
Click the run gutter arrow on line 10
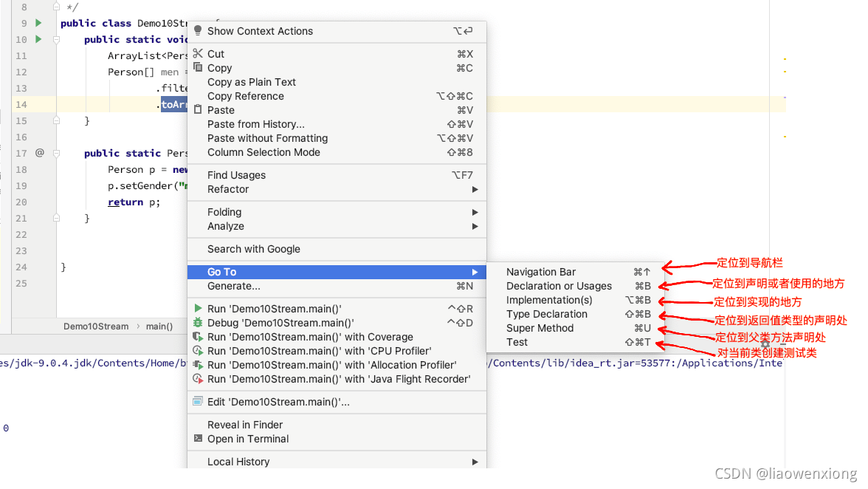tap(38, 38)
